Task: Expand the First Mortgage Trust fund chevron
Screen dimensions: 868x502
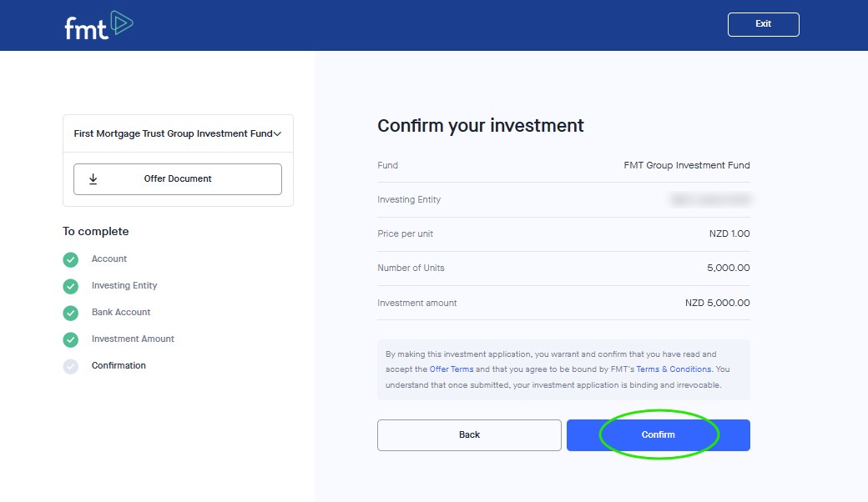Action: (x=277, y=133)
